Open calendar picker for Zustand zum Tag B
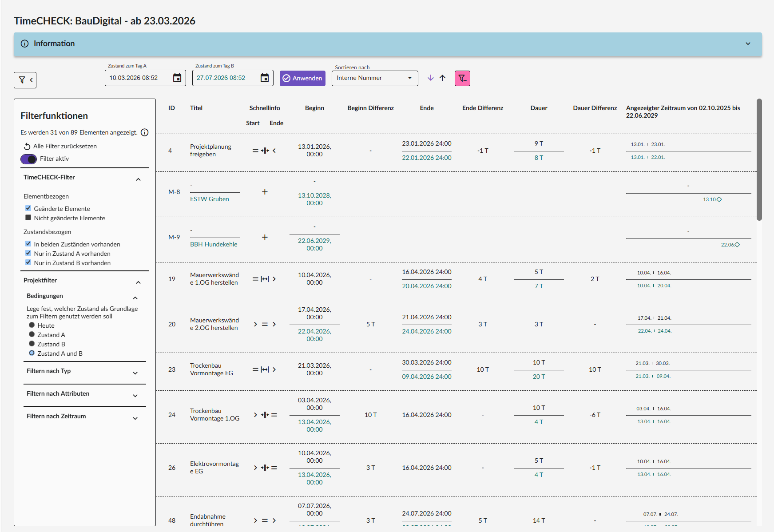This screenshot has width=774, height=532. 264,78
